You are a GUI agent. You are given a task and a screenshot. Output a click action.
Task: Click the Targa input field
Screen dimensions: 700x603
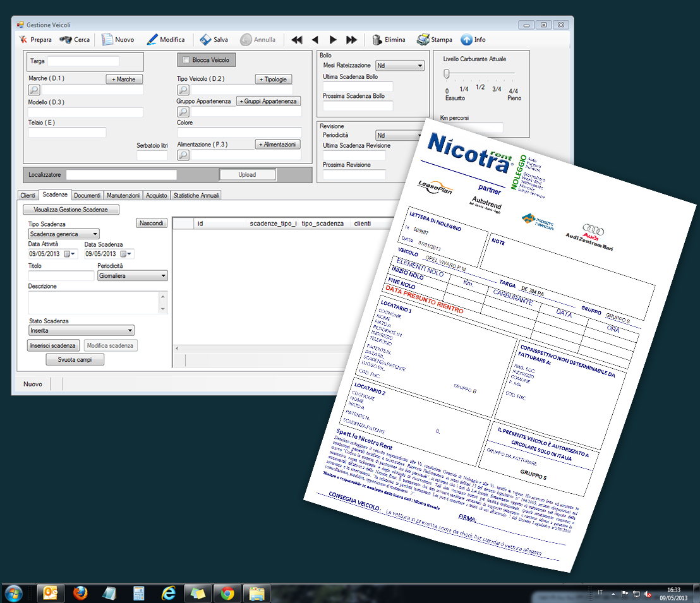click(83, 61)
